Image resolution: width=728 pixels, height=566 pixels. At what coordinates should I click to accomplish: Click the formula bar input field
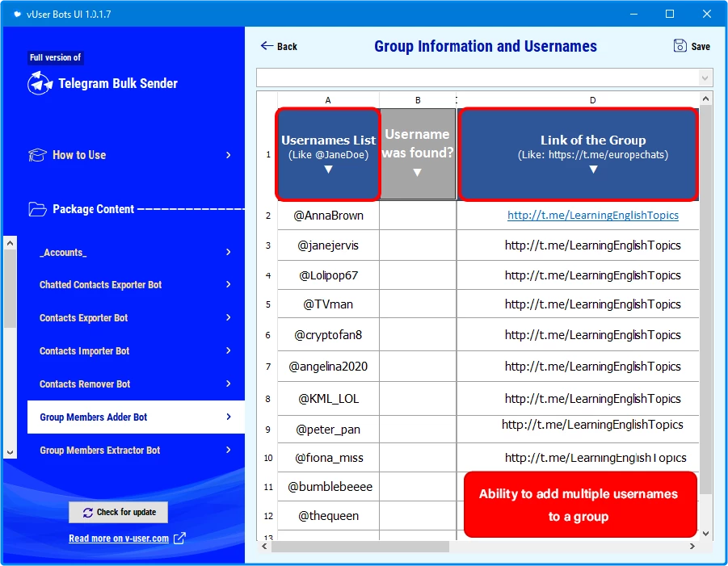coord(478,78)
